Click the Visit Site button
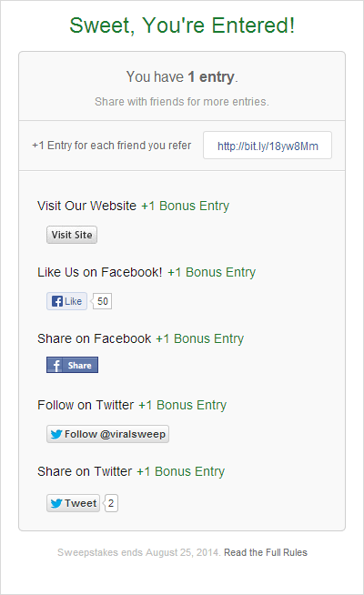This screenshot has height=595, width=364. [72, 235]
